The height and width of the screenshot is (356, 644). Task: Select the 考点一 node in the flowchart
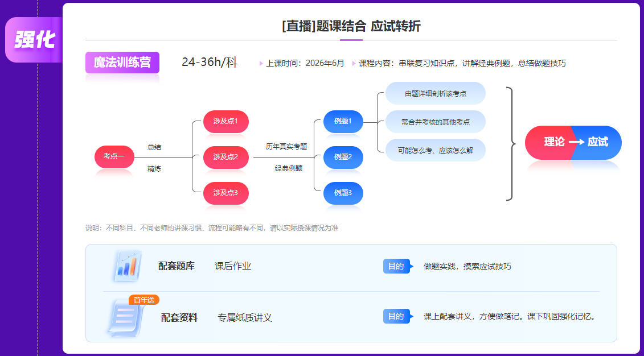[114, 157]
